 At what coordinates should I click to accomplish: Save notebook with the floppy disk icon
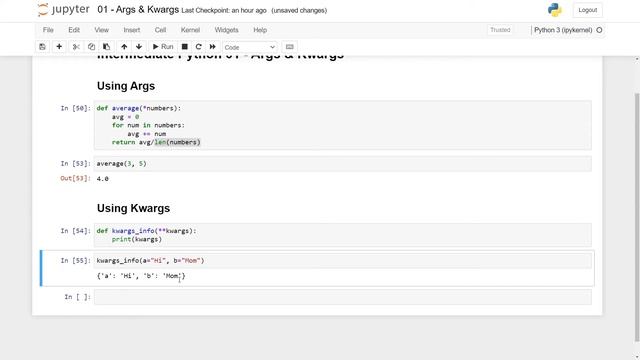click(42, 47)
